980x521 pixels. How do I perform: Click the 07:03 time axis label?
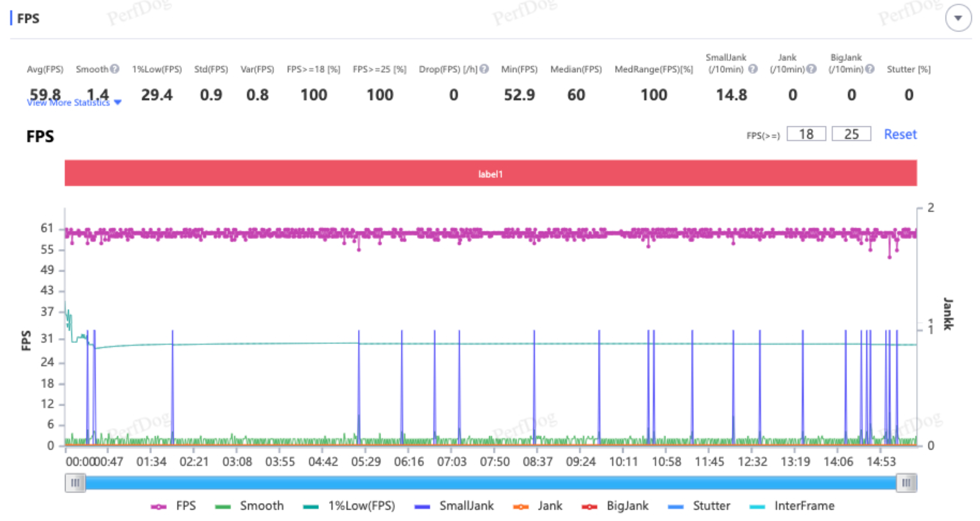[452, 462]
